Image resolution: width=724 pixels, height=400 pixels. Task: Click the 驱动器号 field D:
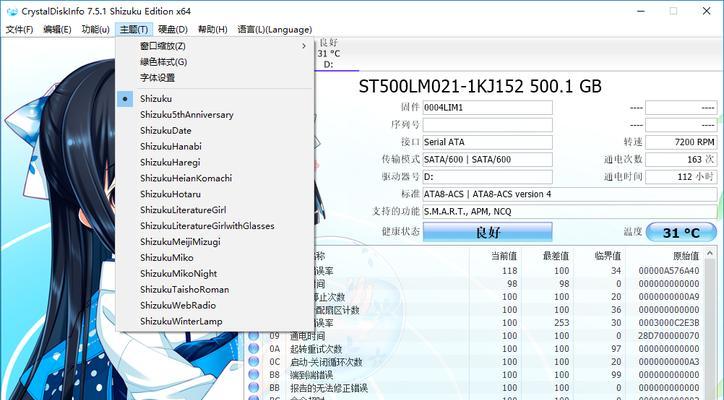[x=488, y=177]
